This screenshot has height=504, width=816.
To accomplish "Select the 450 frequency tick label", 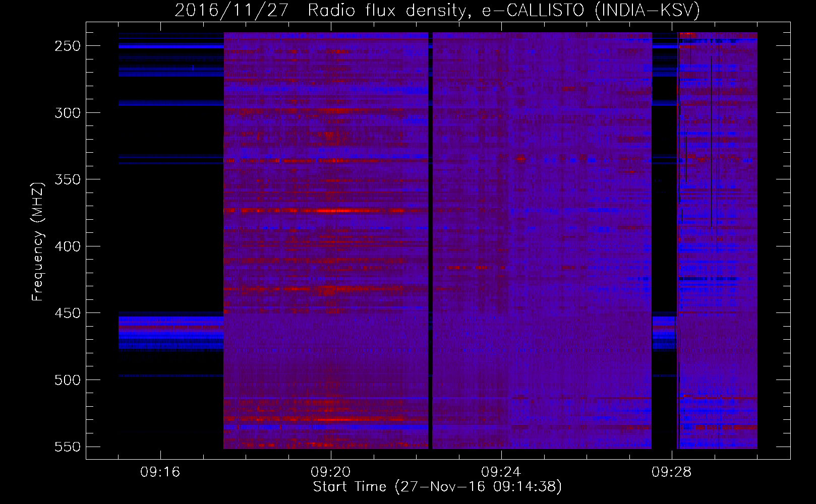I will (68, 313).
